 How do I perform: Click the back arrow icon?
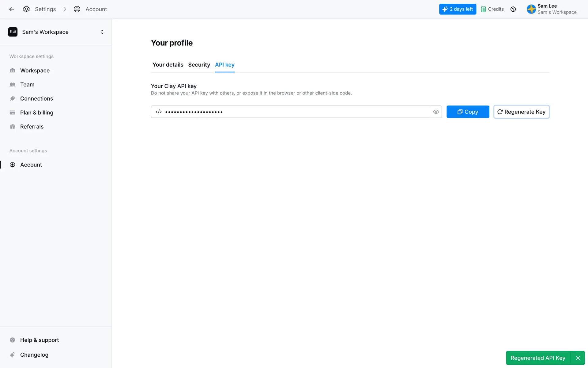[x=12, y=9]
